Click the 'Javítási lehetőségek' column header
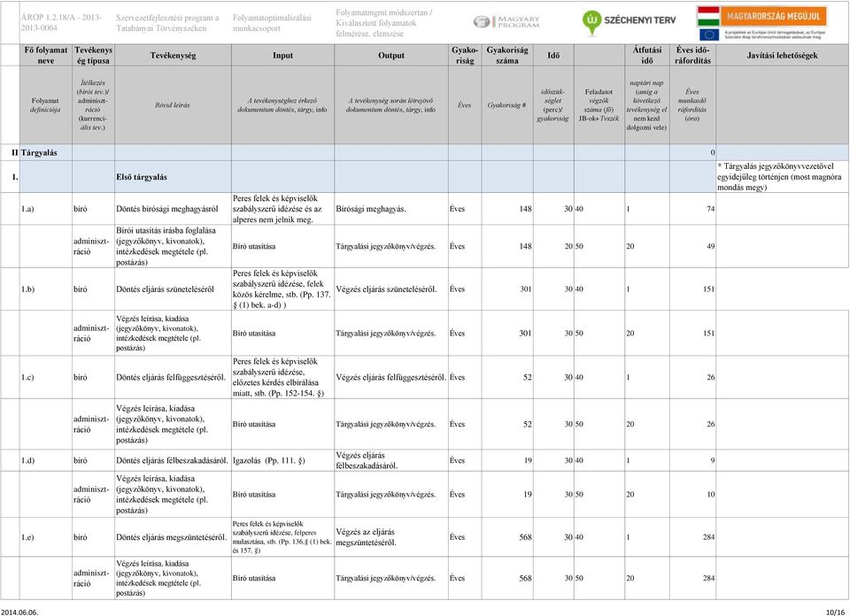Screen dimensions: 850x616 click(x=782, y=55)
